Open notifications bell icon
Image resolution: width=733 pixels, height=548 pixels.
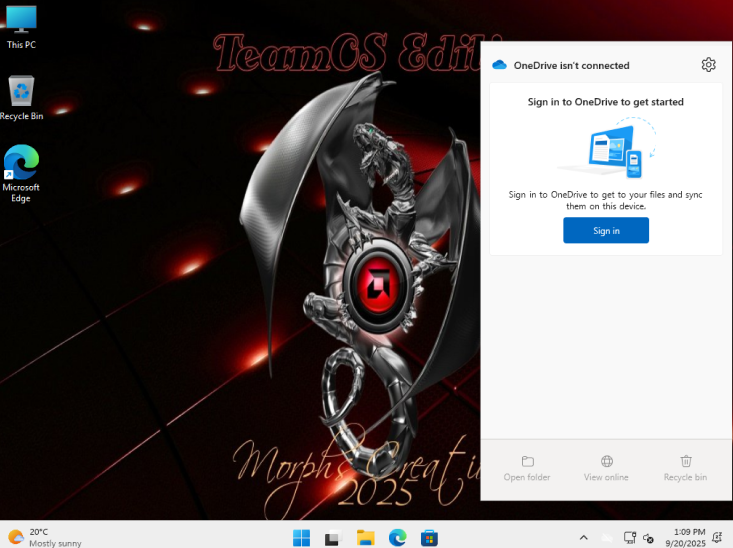pyautogui.click(x=717, y=537)
